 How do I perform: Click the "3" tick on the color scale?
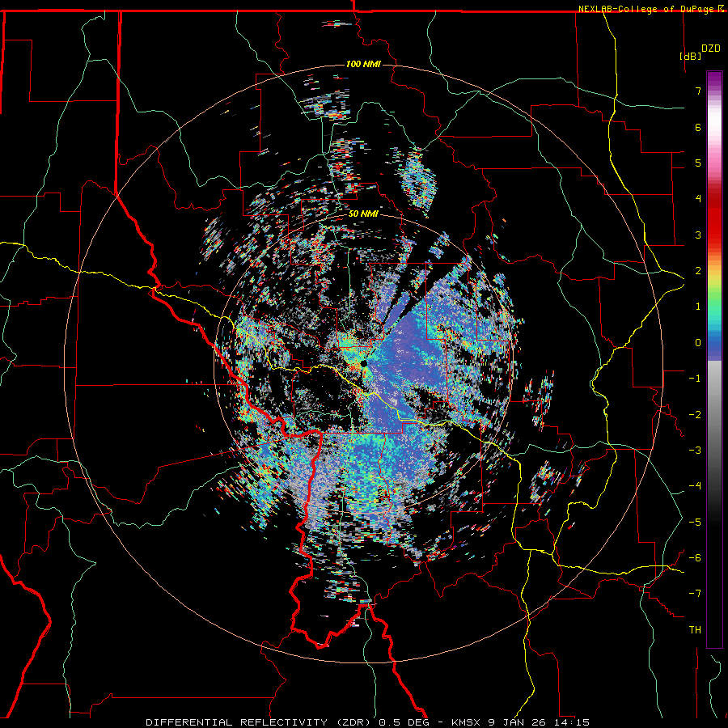pyautogui.click(x=698, y=235)
